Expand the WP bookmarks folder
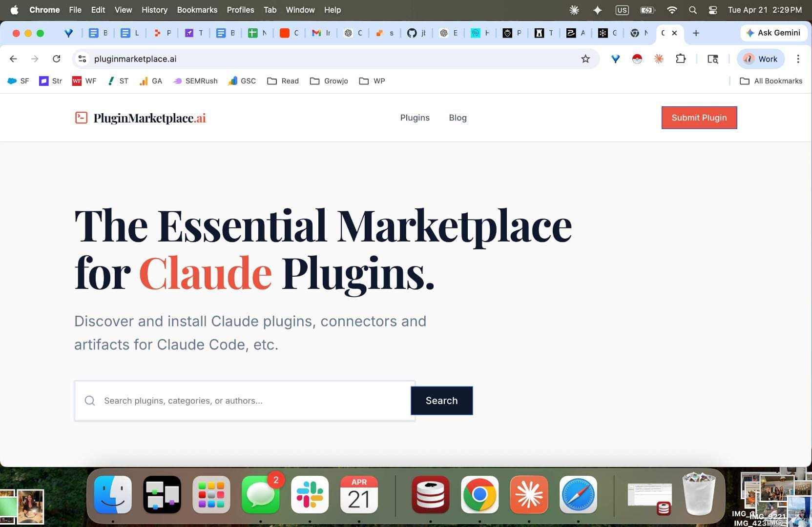Image resolution: width=812 pixels, height=527 pixels. point(372,81)
